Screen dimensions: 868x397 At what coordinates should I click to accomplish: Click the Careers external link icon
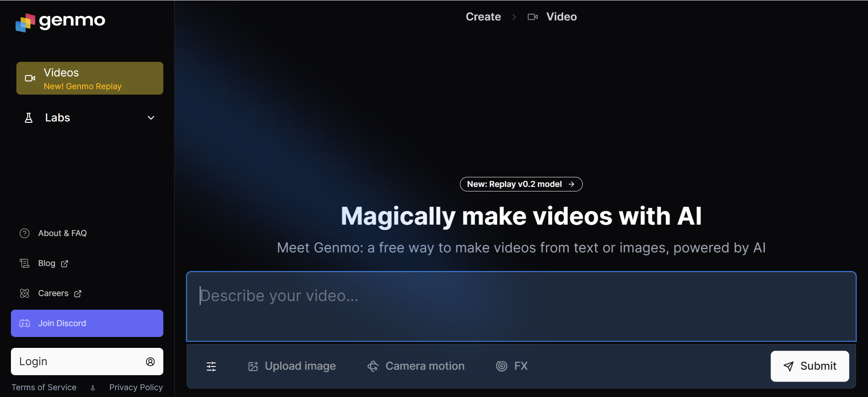(78, 294)
